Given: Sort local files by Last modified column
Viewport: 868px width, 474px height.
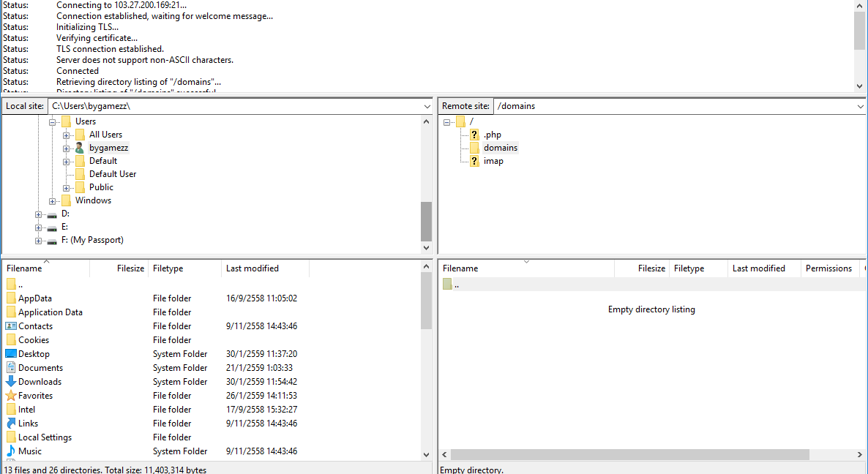Looking at the screenshot, I should [252, 268].
